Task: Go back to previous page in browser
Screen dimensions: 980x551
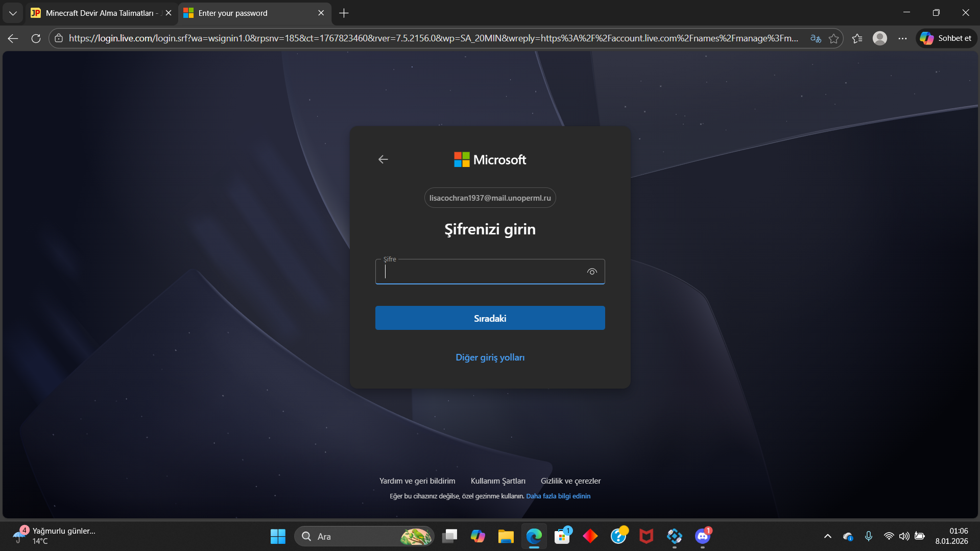Action: [x=13, y=38]
